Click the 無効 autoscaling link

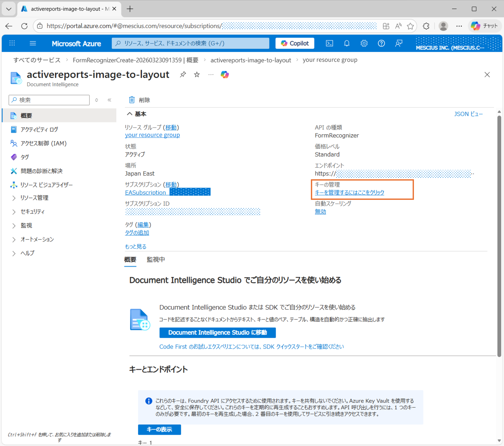[x=320, y=211]
